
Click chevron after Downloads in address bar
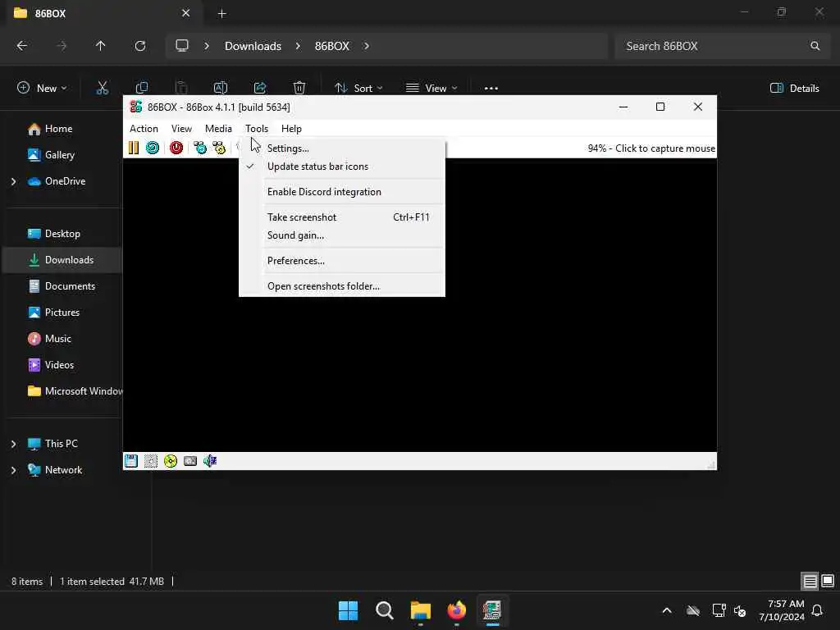[x=298, y=46]
